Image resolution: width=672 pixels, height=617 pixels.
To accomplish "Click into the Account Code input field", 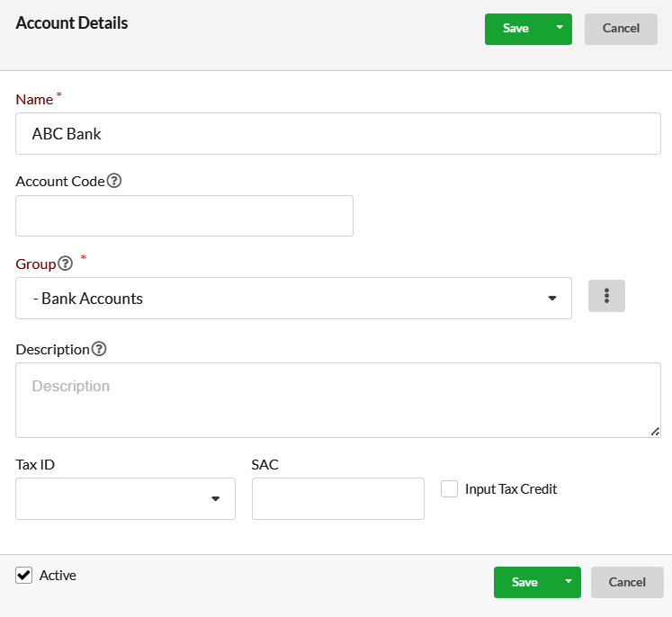I will point(184,216).
